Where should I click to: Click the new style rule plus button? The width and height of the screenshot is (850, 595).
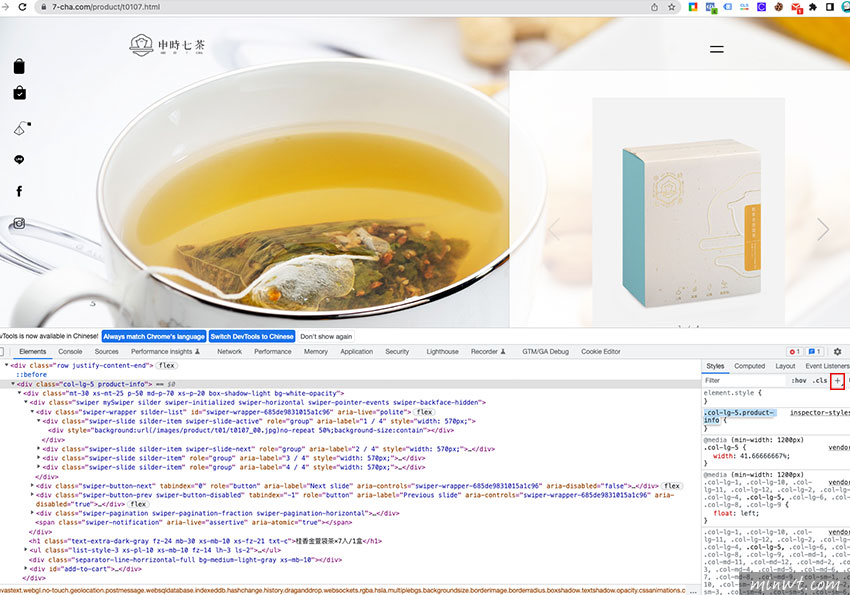pyautogui.click(x=838, y=381)
